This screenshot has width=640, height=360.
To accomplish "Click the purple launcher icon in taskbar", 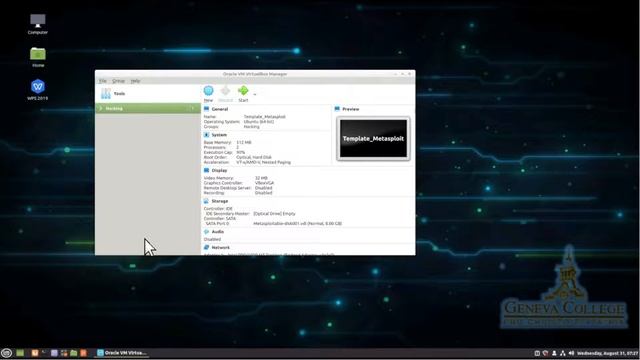I will (54, 353).
